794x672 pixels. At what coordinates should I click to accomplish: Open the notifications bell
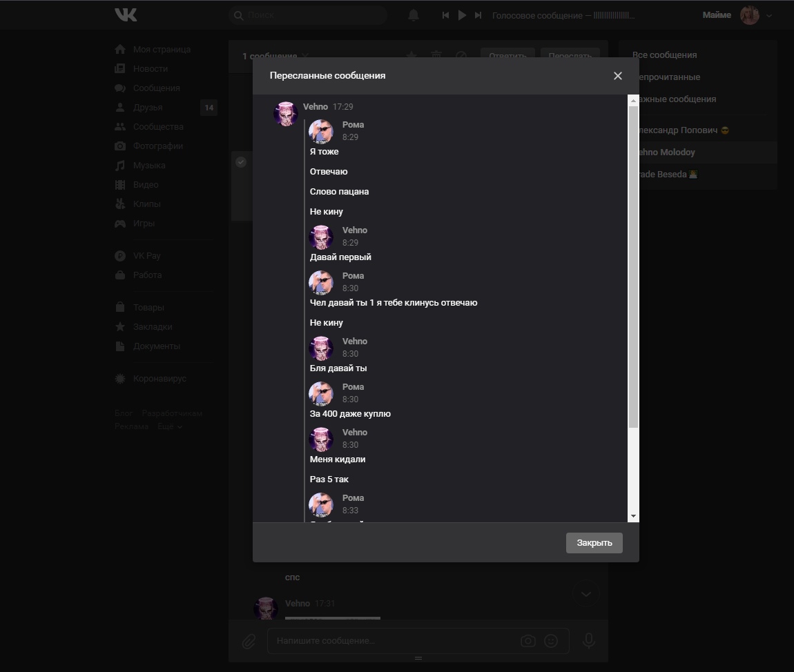[x=413, y=15]
